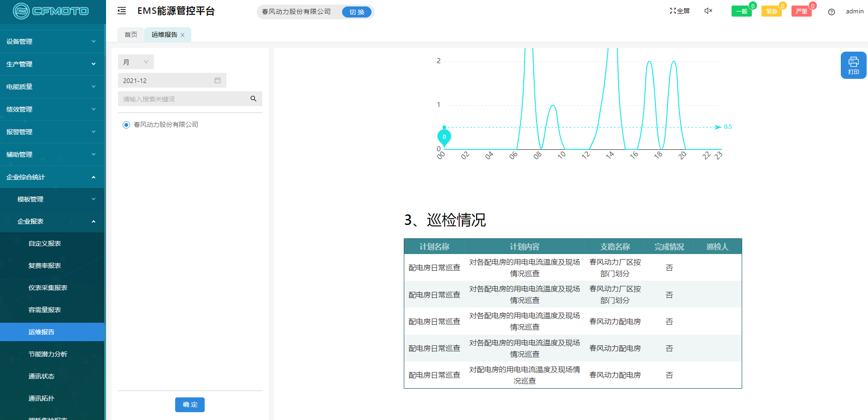Open the 节能潜力分析 menu item
The image size is (868, 420).
(48, 354)
